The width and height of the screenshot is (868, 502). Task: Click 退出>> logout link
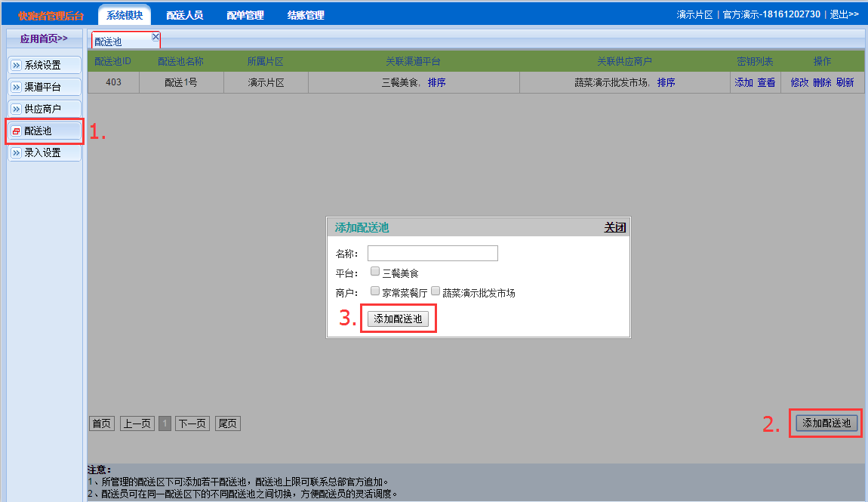point(844,15)
